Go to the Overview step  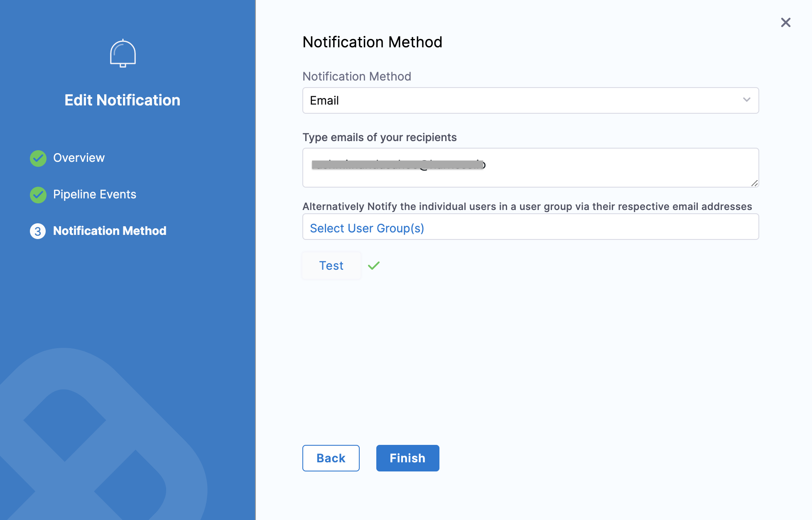79,158
